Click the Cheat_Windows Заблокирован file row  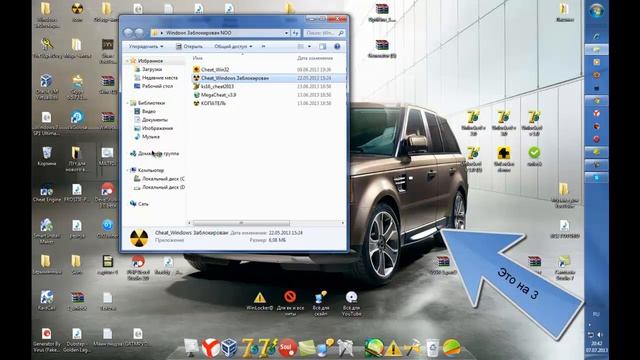[x=269, y=78]
